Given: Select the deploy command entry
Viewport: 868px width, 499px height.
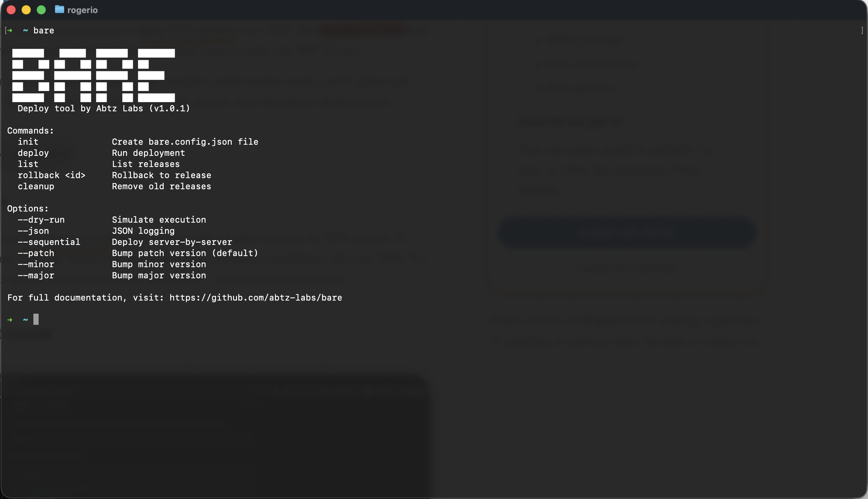Looking at the screenshot, I should (33, 153).
